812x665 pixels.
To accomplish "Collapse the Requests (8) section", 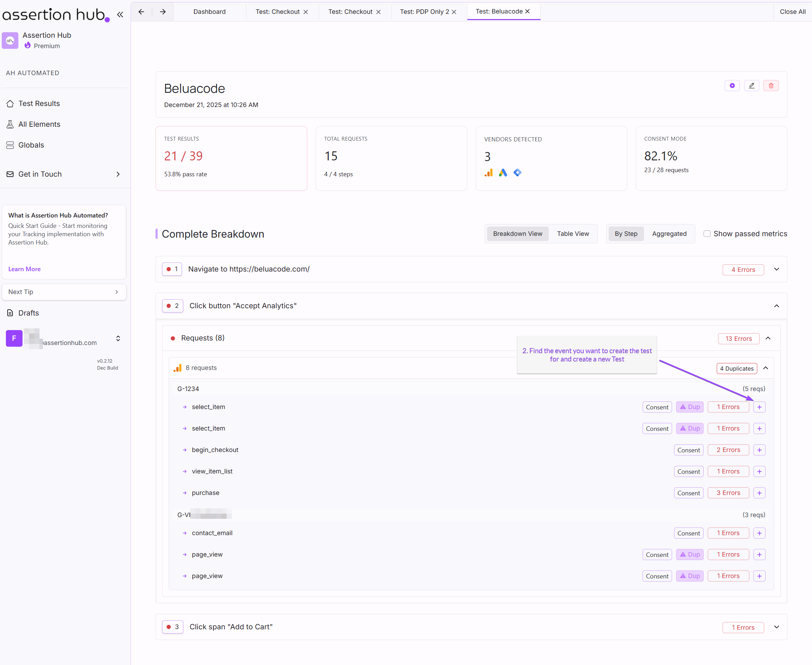I will coord(768,338).
